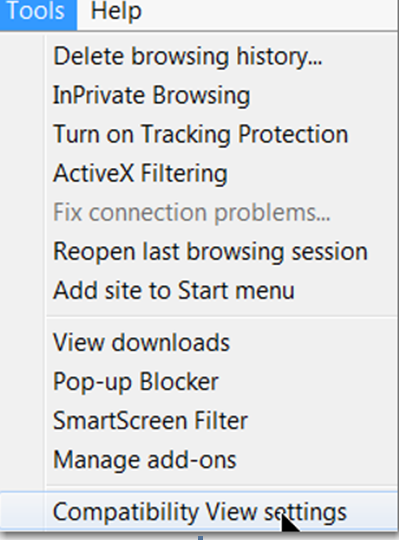Click the gutter left of Tracking Protection
Image resolution: width=399 pixels, height=540 pixels.
click(x=23, y=134)
